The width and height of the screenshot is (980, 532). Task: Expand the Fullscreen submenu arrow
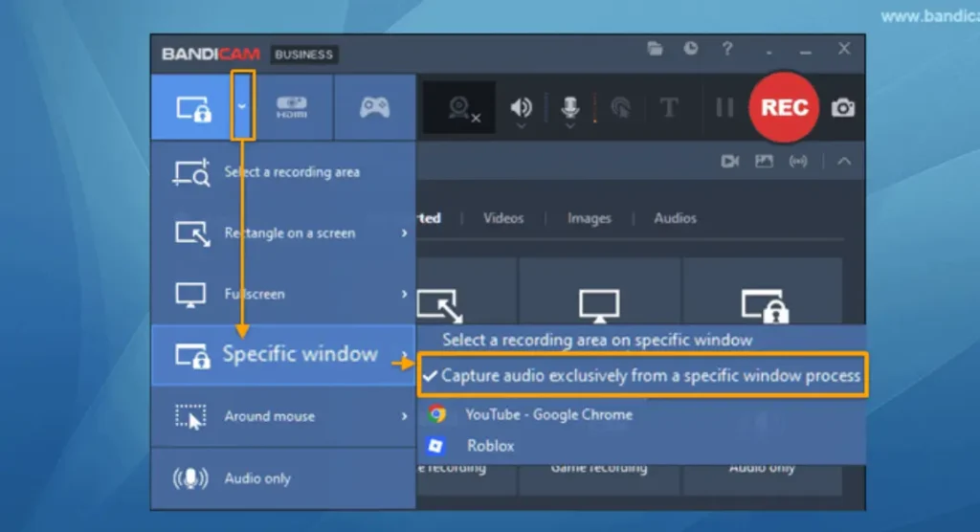pyautogui.click(x=405, y=294)
